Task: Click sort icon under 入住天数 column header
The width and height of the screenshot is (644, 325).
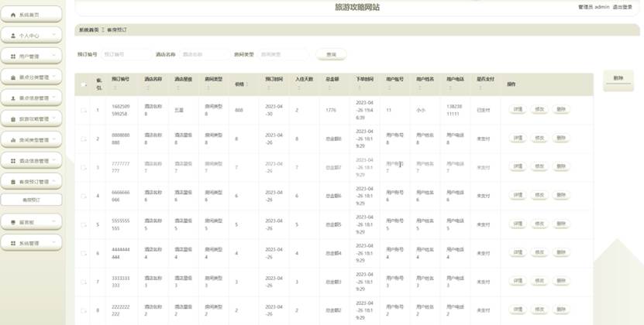Action: [299, 87]
